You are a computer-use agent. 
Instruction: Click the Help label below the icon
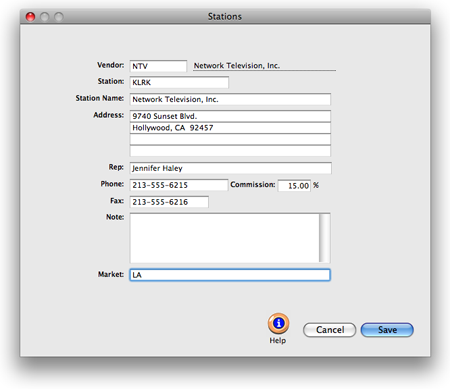click(278, 341)
